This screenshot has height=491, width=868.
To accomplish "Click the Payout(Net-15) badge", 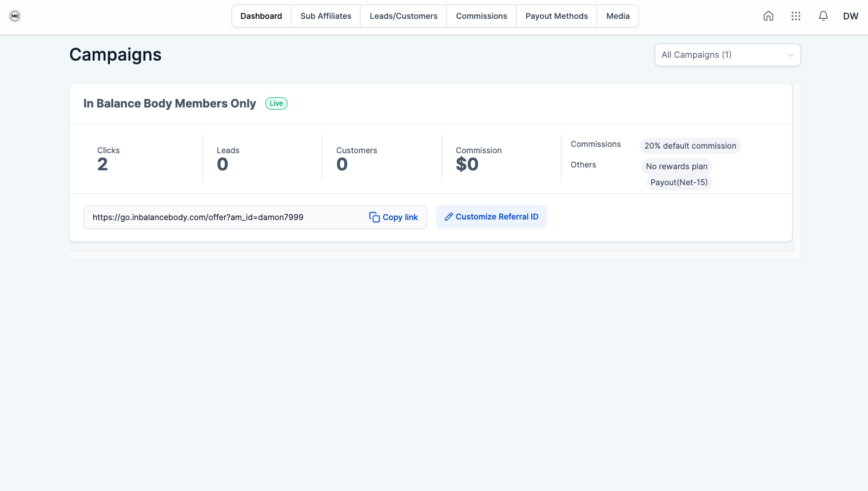I will coord(679,182).
